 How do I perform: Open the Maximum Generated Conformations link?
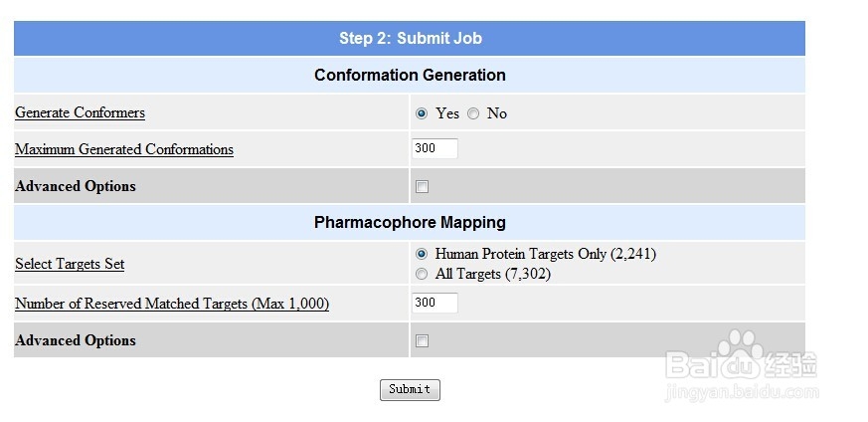tap(124, 149)
